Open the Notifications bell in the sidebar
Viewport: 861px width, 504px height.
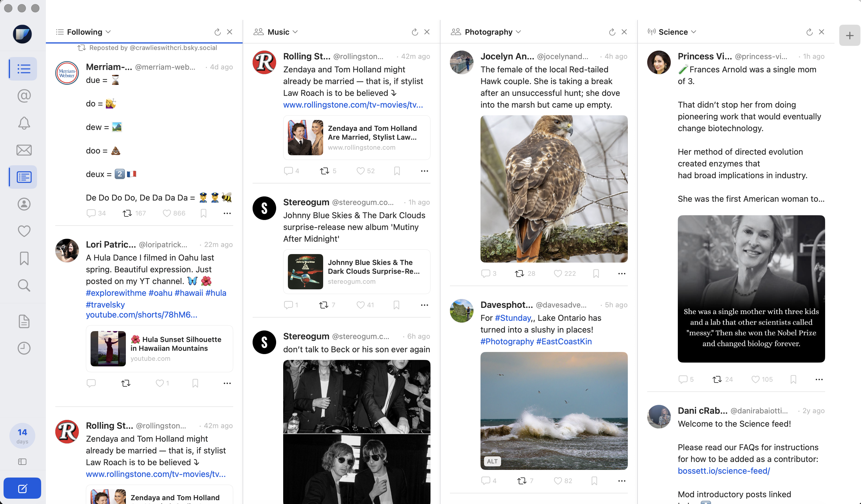pos(24,123)
